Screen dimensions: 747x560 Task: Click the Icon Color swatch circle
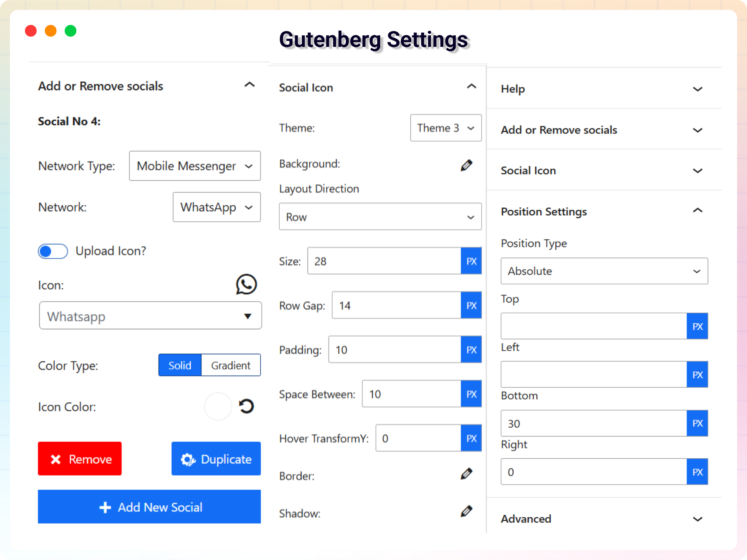[x=218, y=406]
